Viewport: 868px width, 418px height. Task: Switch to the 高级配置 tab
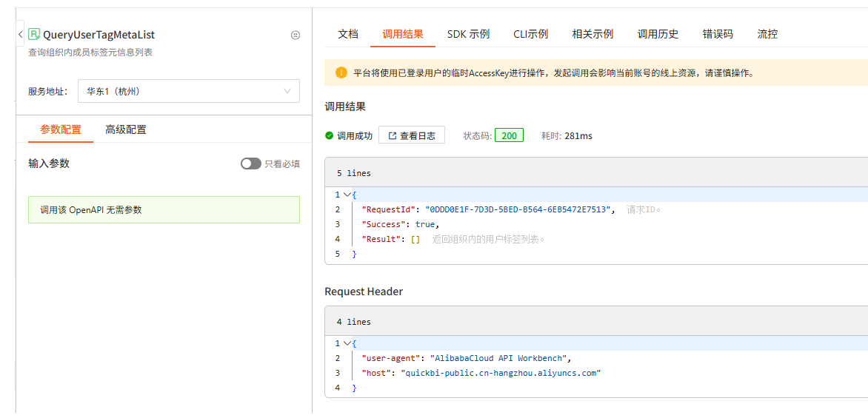point(126,130)
